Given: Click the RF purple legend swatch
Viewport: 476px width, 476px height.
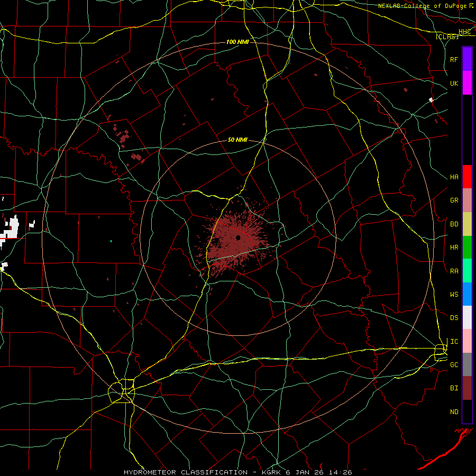Looking at the screenshot, I should click(467, 59).
